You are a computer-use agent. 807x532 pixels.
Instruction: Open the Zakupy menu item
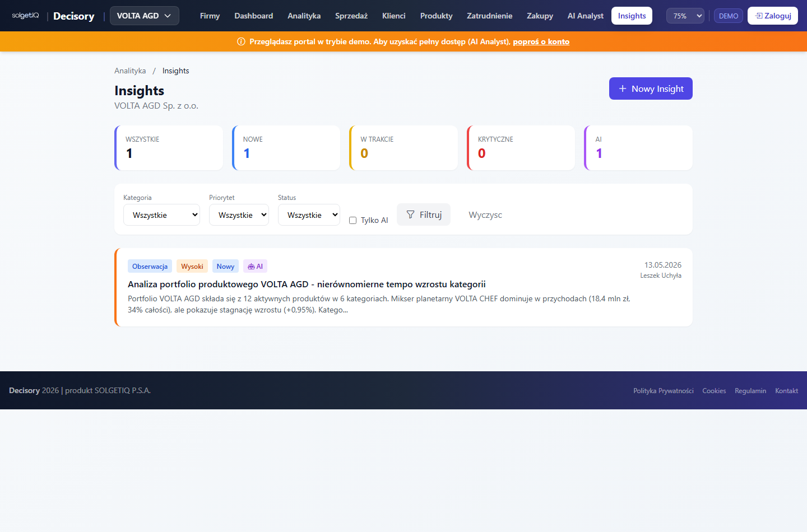540,16
